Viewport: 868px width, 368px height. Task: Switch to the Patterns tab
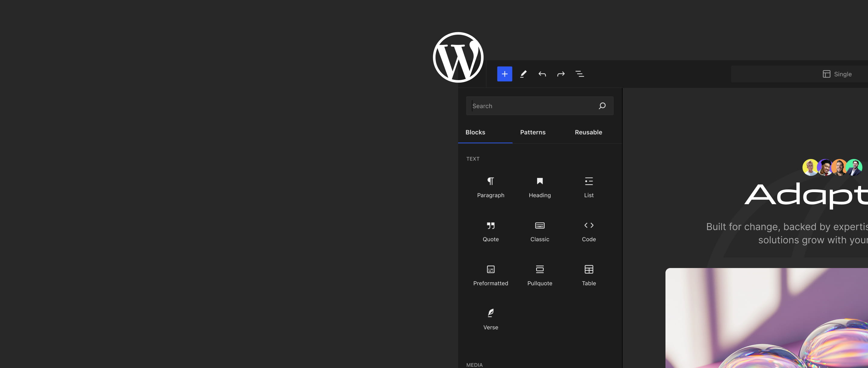(x=532, y=132)
